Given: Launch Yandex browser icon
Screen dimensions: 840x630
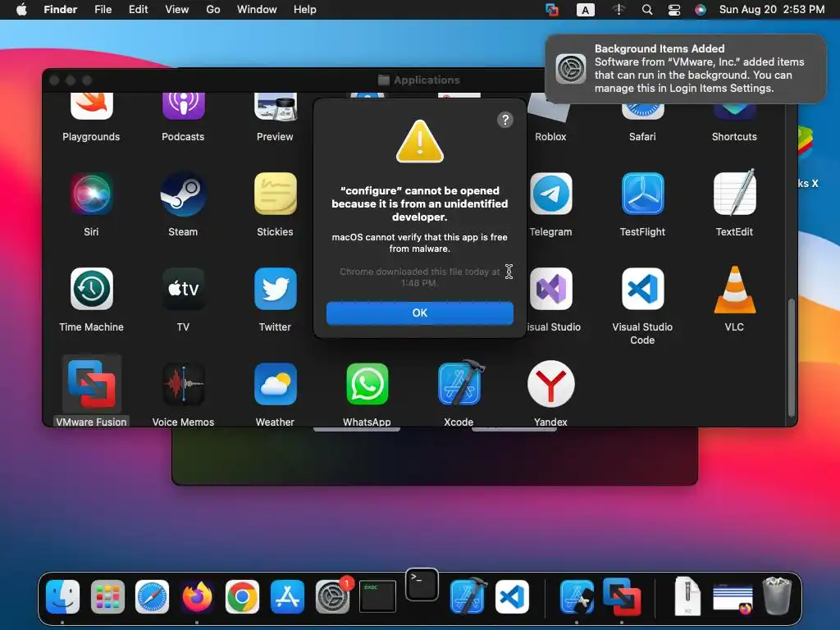Looking at the screenshot, I should (x=550, y=384).
